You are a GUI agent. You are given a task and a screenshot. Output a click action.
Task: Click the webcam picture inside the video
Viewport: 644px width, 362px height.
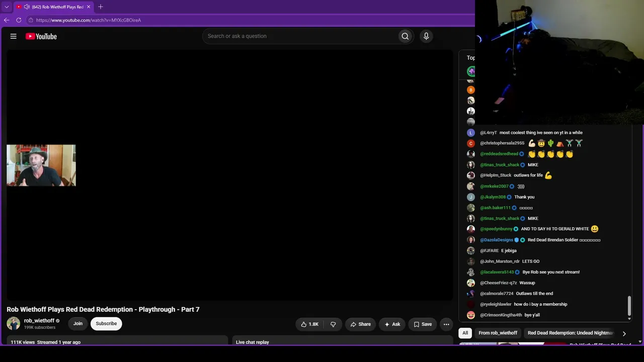pyautogui.click(x=41, y=165)
